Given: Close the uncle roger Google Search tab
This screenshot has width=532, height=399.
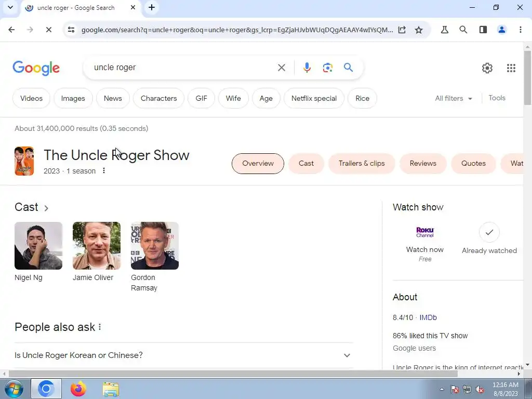Looking at the screenshot, I should click(133, 7).
